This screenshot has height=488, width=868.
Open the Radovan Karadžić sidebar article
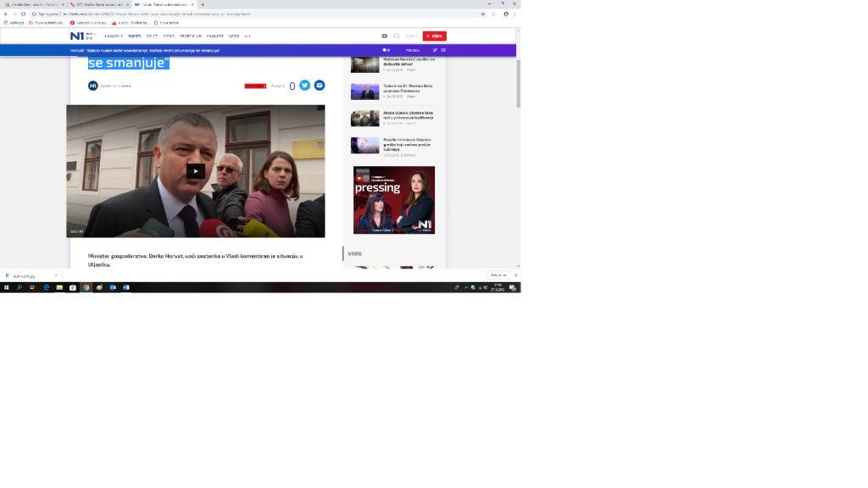tap(409, 61)
